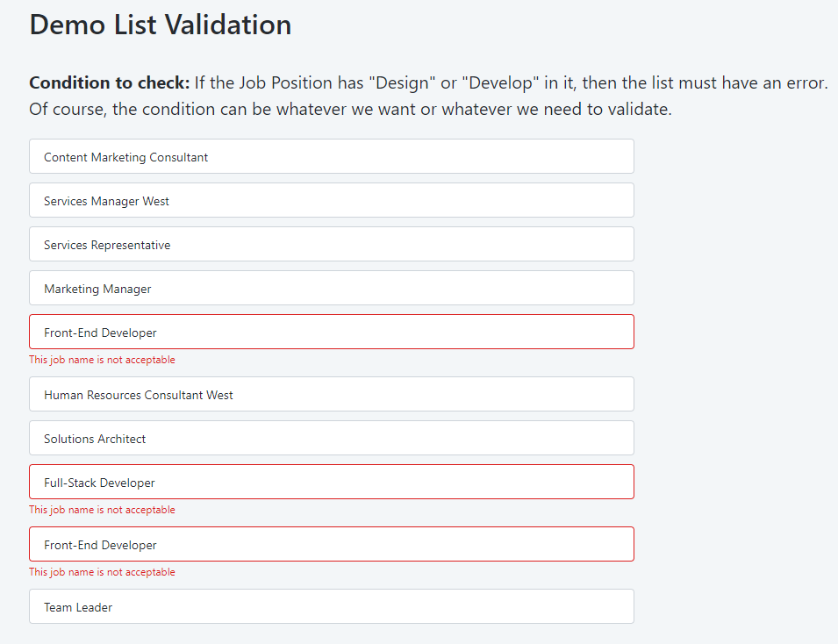Select the Team Leader input box

pyautogui.click(x=332, y=606)
